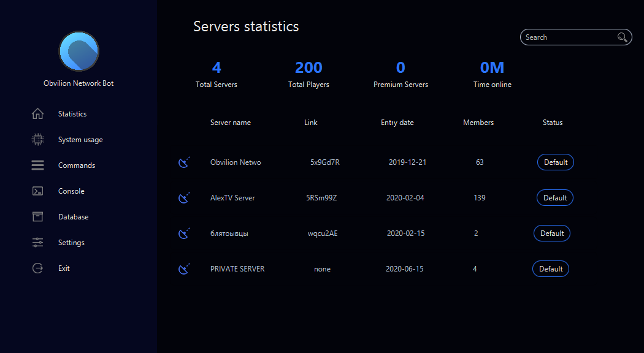Click satellite icon for блятоывцы row
This screenshot has width=644, height=353.
pos(184,233)
